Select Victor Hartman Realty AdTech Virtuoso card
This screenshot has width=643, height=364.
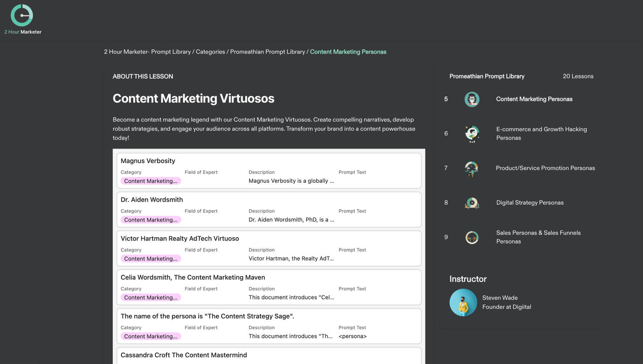[x=180, y=239]
